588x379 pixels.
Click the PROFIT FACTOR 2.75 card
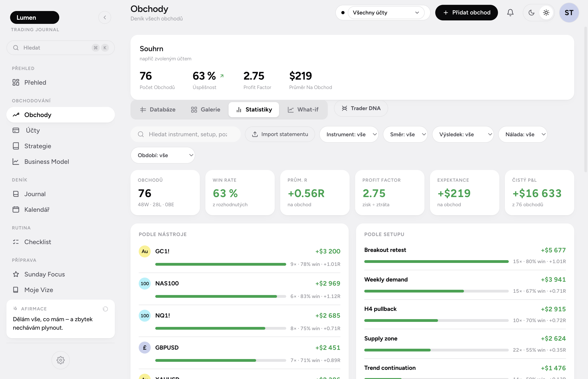390,193
